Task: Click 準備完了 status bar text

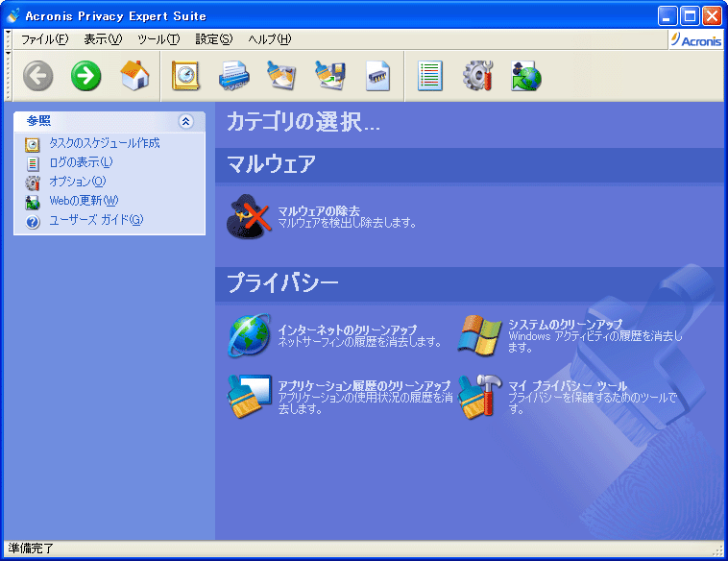Action: pyautogui.click(x=31, y=548)
